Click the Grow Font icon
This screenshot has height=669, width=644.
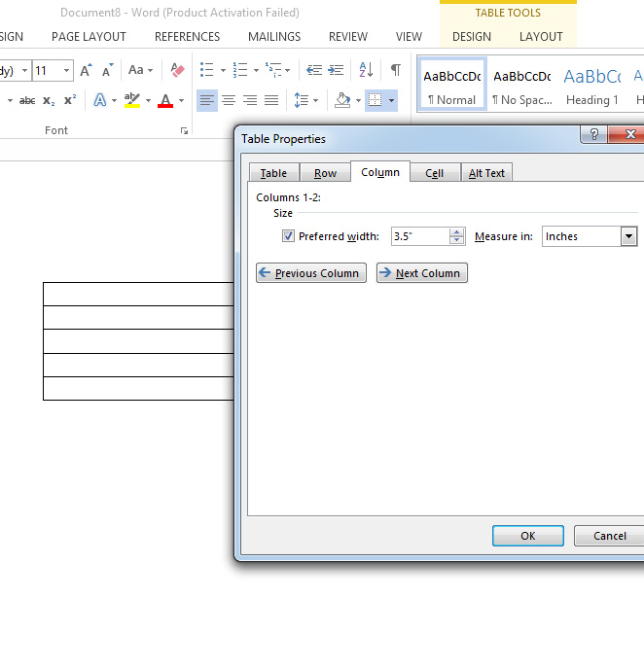pyautogui.click(x=86, y=70)
